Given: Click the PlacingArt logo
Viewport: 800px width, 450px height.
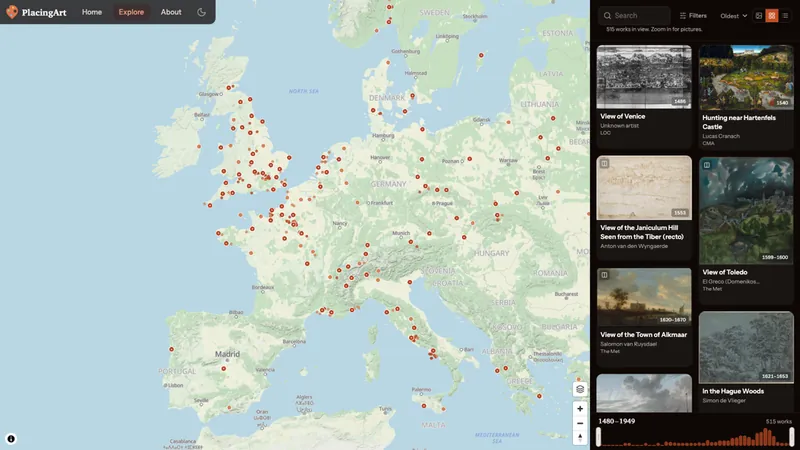Looking at the screenshot, I should tap(37, 12).
